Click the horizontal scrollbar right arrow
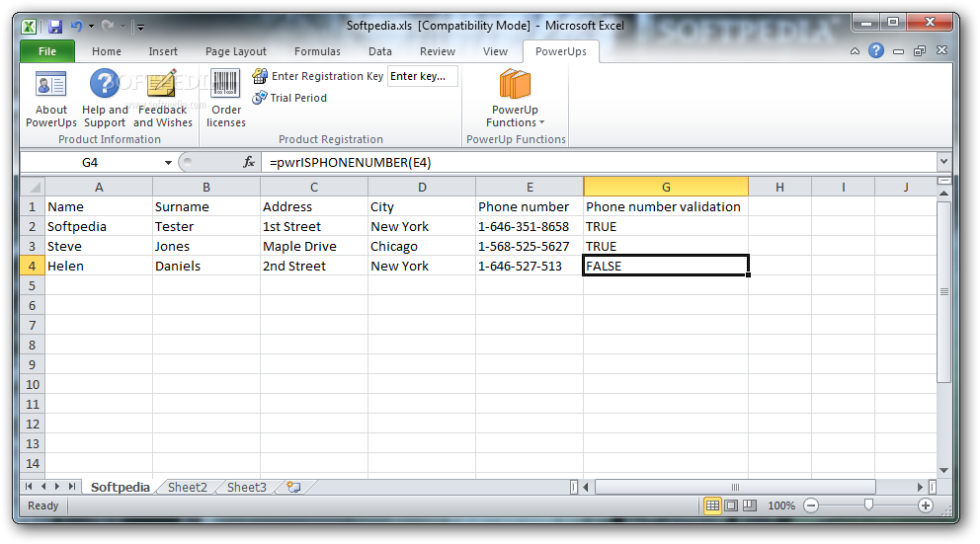The image size is (980, 544). click(x=920, y=487)
